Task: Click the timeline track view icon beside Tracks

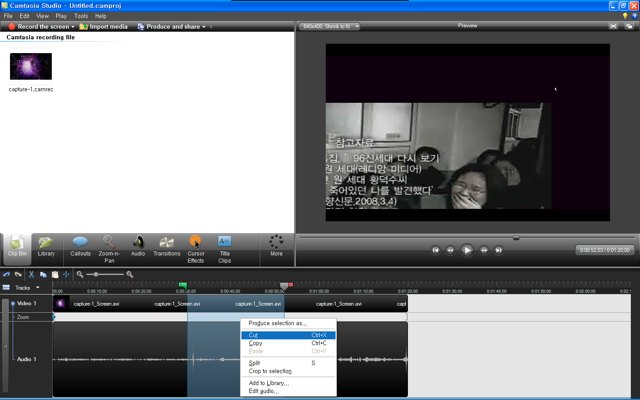Action: 6,288
